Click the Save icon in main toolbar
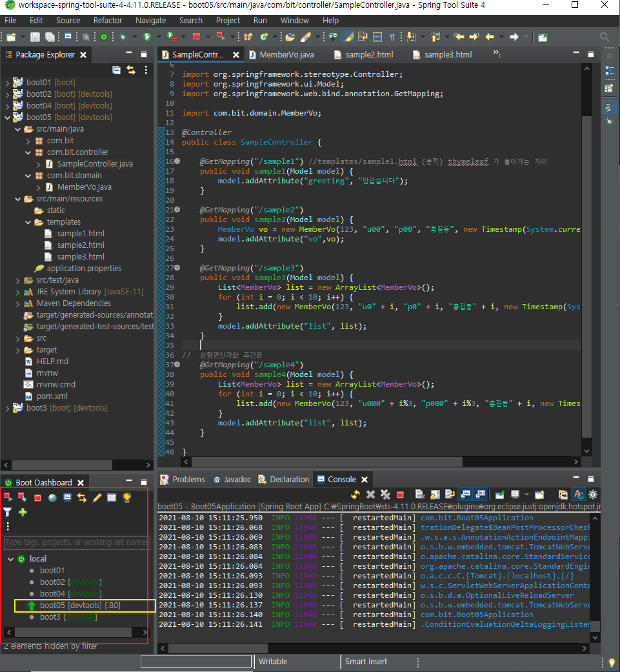 [x=35, y=37]
